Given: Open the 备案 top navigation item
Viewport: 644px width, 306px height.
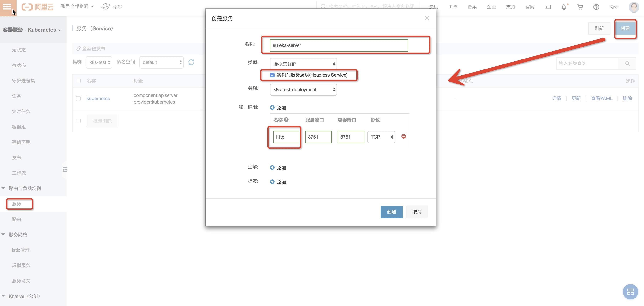Looking at the screenshot, I should point(472,7).
